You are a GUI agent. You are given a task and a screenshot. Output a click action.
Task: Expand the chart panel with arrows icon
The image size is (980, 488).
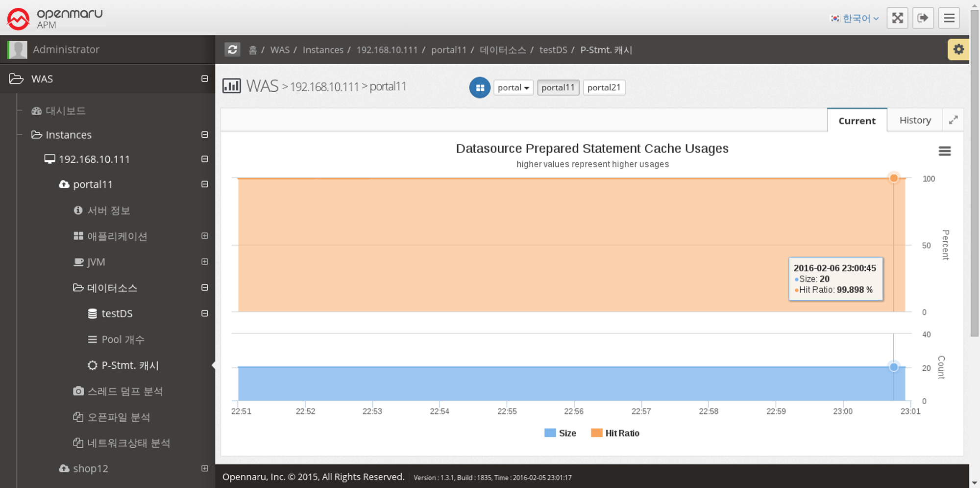point(953,120)
